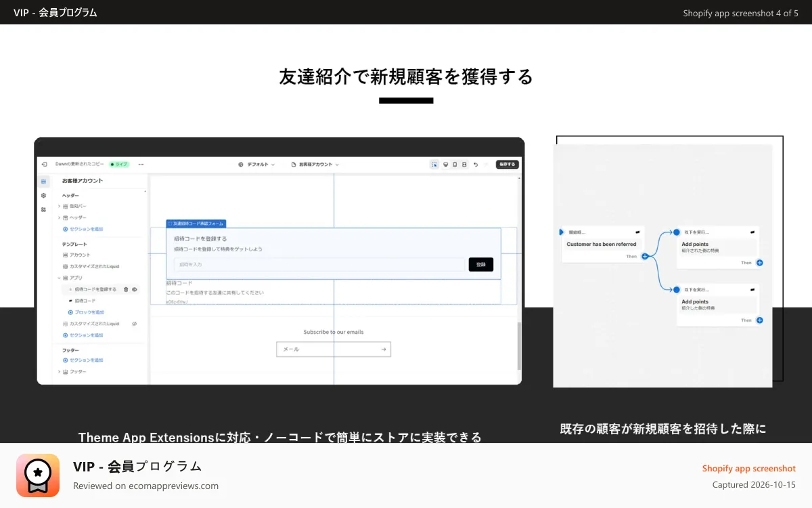The height and width of the screenshot is (508, 812).
Task: Select Add points 紹介した側の特典 action
Action: point(717,305)
